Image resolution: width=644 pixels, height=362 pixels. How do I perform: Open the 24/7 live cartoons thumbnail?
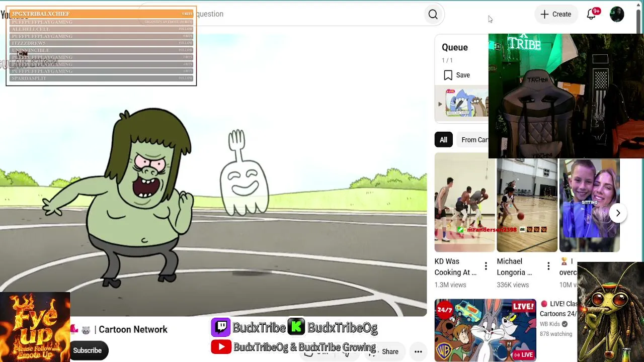(x=485, y=330)
